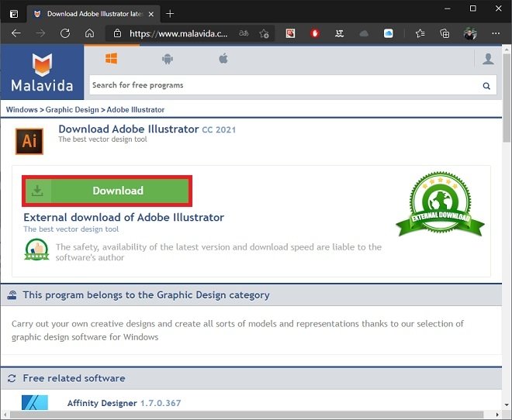Click the Adobe Illustrator Ai app icon

tap(29, 141)
